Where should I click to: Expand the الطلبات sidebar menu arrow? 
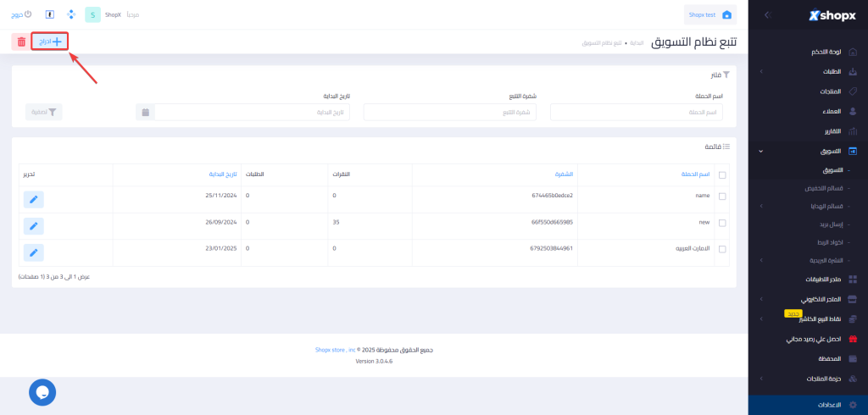pyautogui.click(x=760, y=71)
